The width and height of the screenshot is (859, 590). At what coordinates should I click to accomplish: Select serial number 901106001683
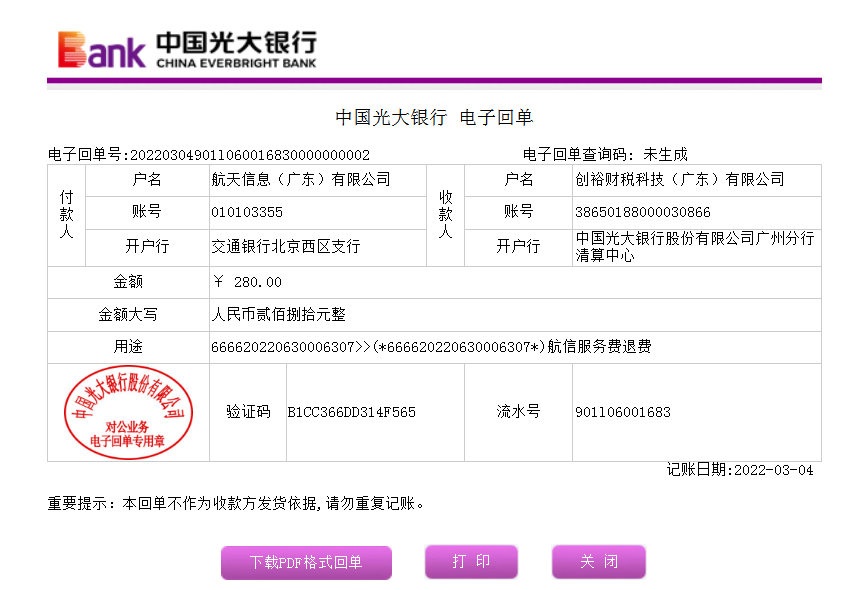(623, 412)
